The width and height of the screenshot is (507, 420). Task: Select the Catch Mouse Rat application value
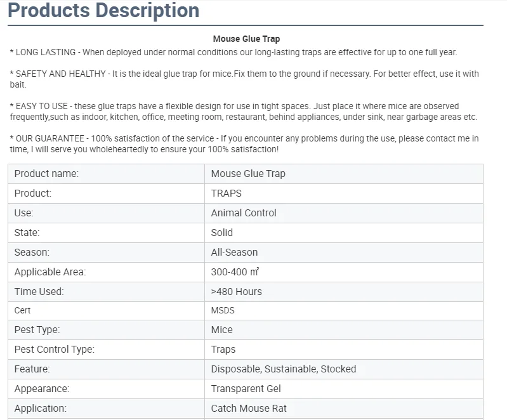(249, 409)
